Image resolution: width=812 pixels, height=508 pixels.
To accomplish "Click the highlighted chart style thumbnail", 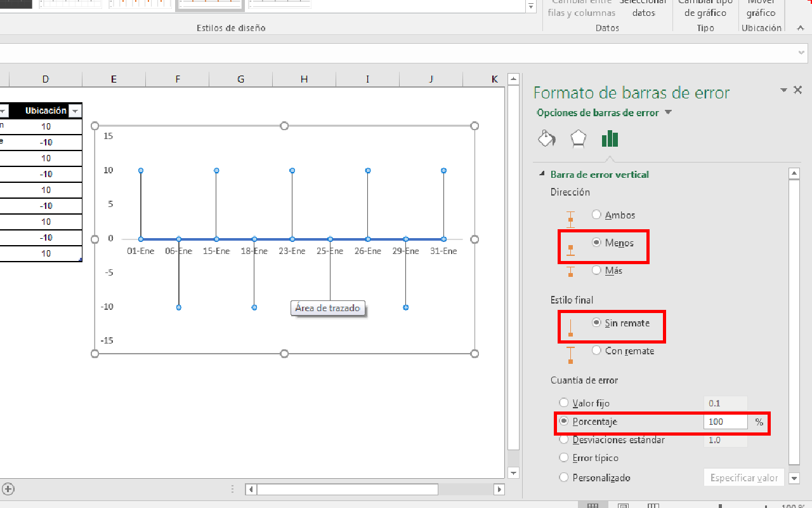I will [209, 5].
